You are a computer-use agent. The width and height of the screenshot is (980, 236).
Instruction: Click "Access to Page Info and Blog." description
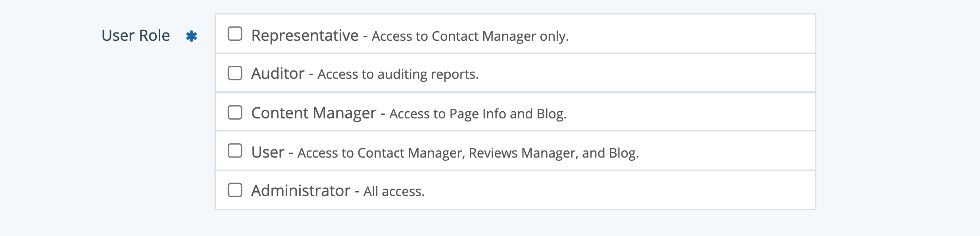click(478, 114)
